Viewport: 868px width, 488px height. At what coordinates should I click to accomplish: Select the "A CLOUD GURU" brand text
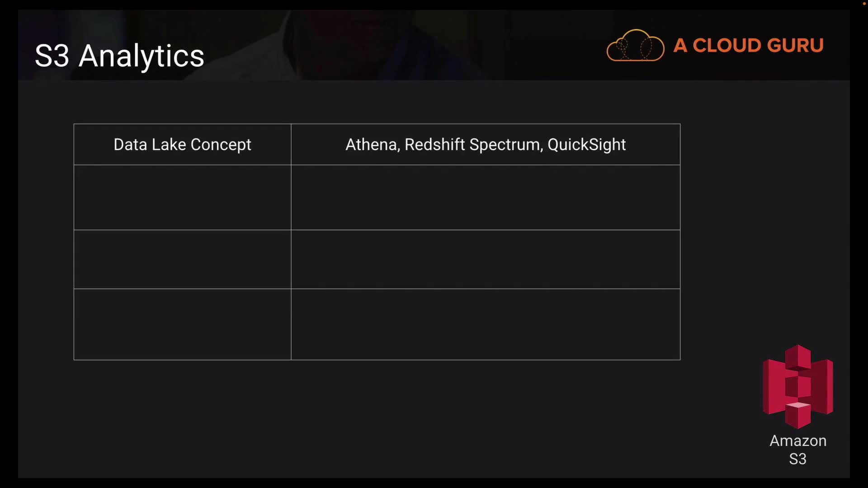[748, 46]
